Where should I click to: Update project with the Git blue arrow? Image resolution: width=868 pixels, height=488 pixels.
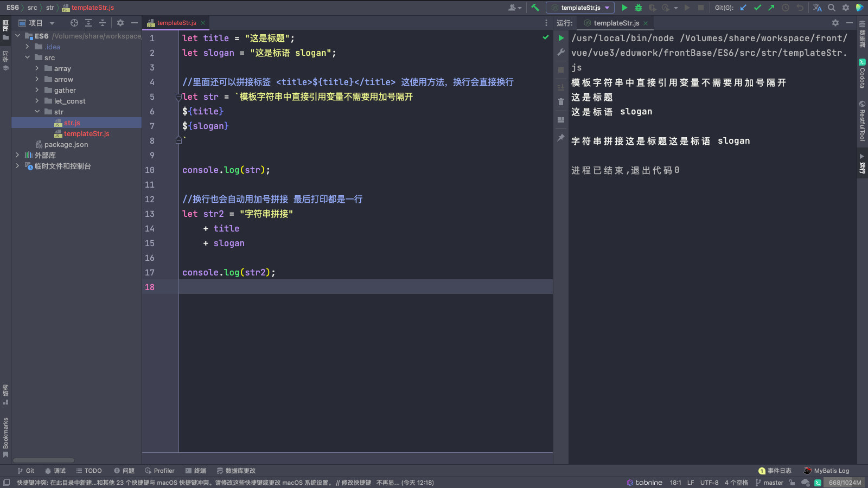[743, 8]
